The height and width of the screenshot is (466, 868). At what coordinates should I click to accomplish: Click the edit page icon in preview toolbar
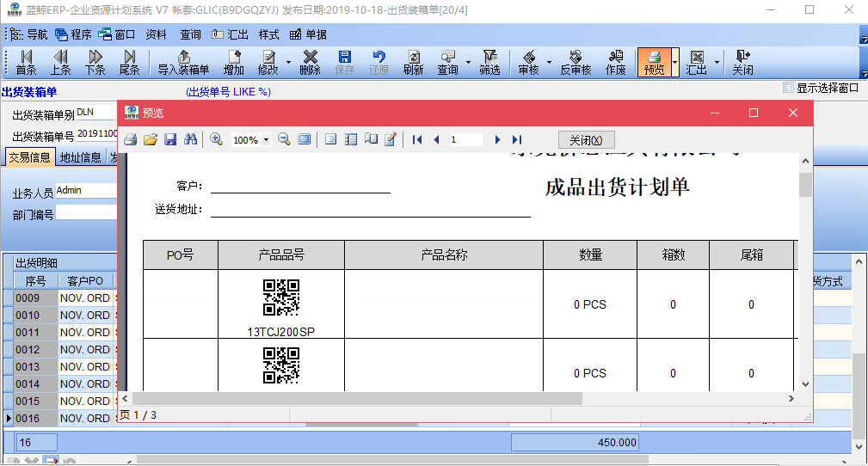tap(391, 139)
